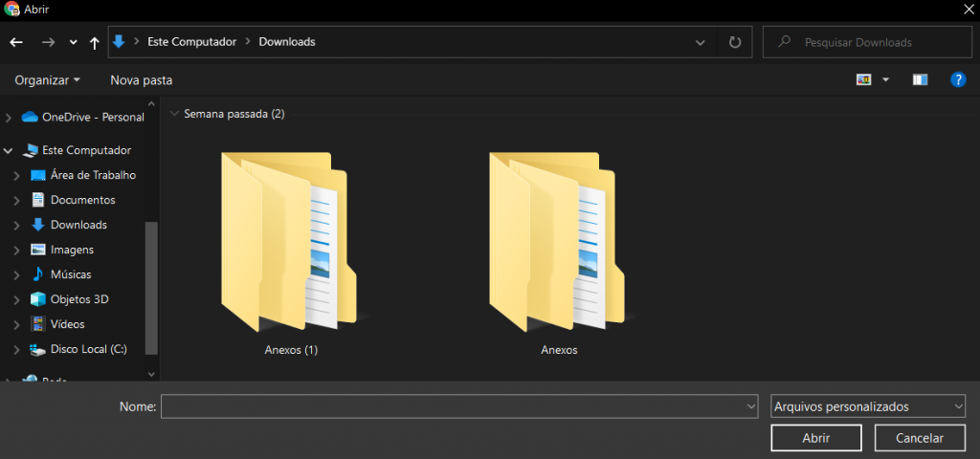Select the Anexos (1) folder

[291, 254]
